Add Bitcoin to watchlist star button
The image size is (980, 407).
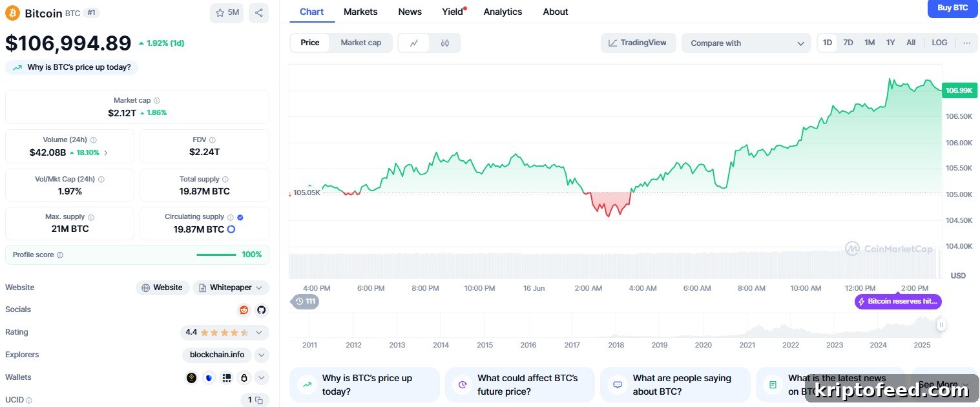227,13
